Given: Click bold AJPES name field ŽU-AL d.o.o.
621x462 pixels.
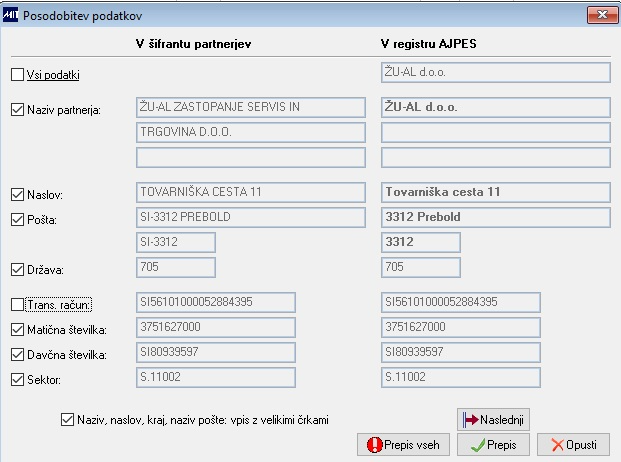Looking at the screenshot, I should pyautogui.click(x=496, y=108).
